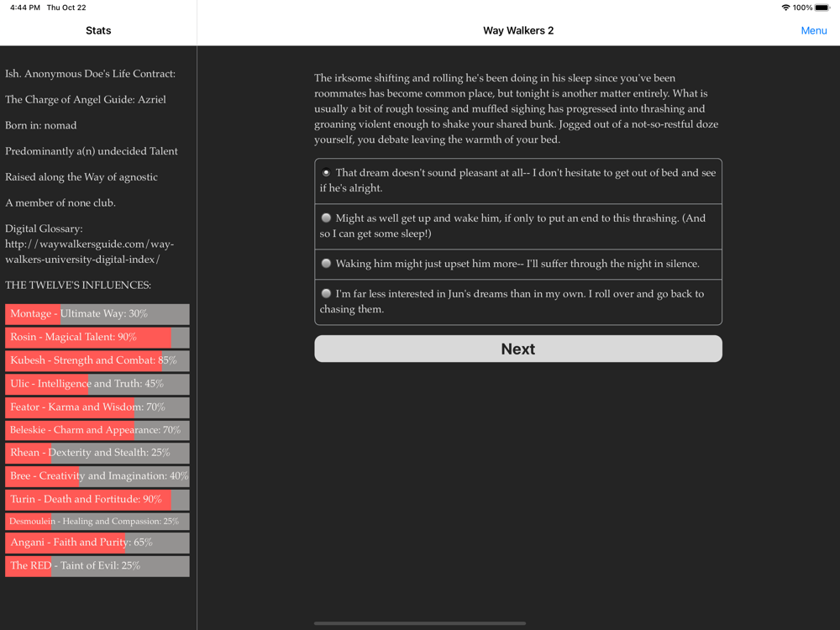Open the Menu link in top bar
The height and width of the screenshot is (630, 840).
813,30
